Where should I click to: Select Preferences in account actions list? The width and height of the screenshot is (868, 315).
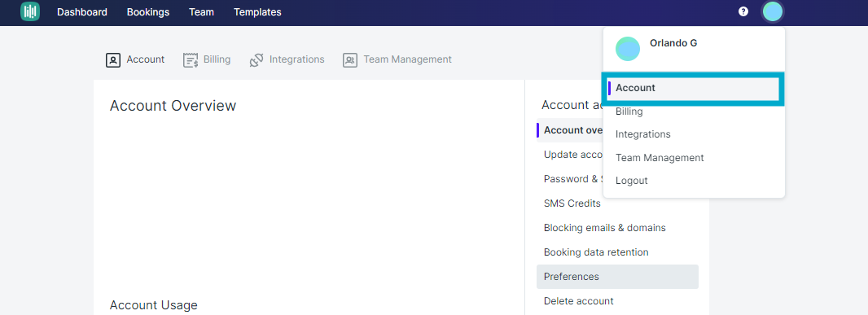pyautogui.click(x=617, y=276)
